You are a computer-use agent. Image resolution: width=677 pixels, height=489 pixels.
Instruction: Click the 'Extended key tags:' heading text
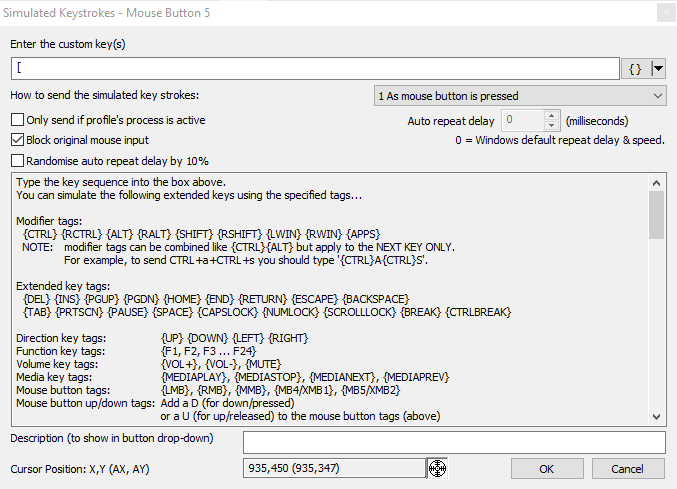coord(63,286)
